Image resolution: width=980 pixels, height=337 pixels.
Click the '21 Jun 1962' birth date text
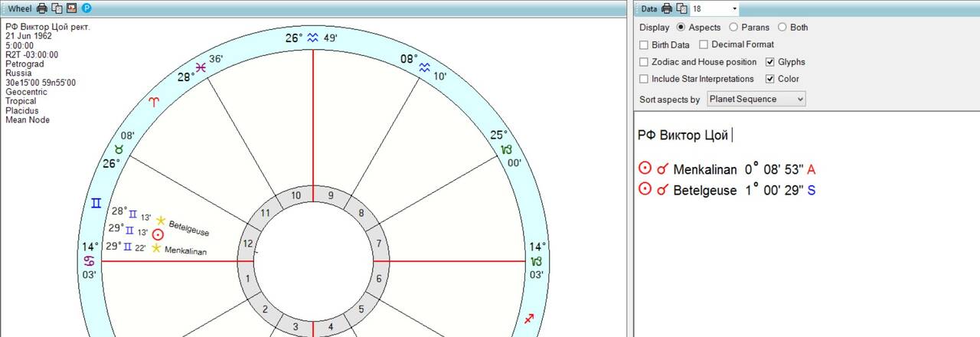(x=28, y=37)
